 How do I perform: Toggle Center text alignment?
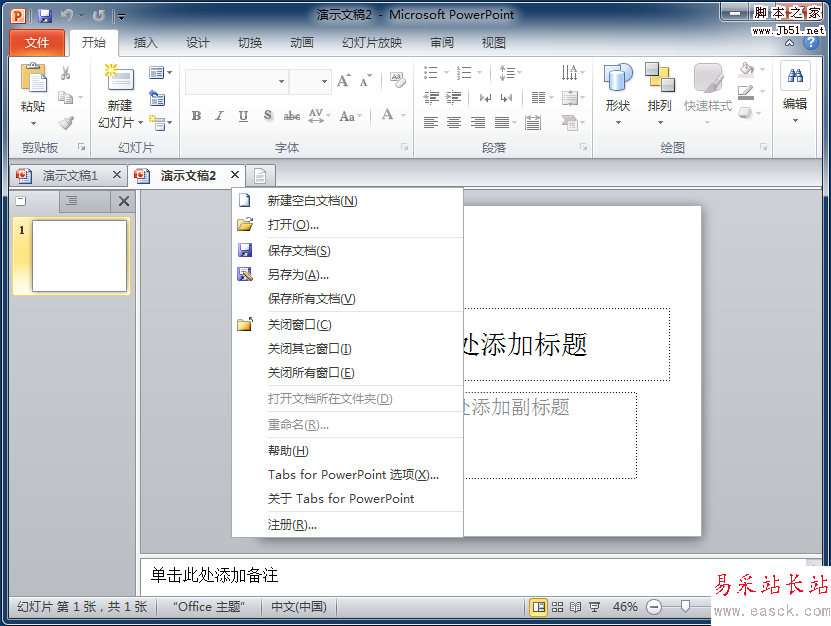(454, 123)
